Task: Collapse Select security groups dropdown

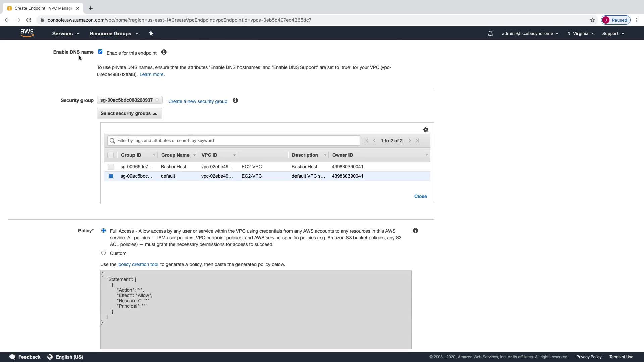Action: [x=129, y=113]
